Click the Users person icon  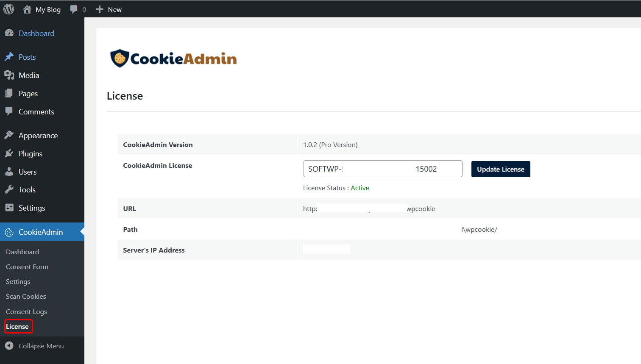pyautogui.click(x=9, y=172)
